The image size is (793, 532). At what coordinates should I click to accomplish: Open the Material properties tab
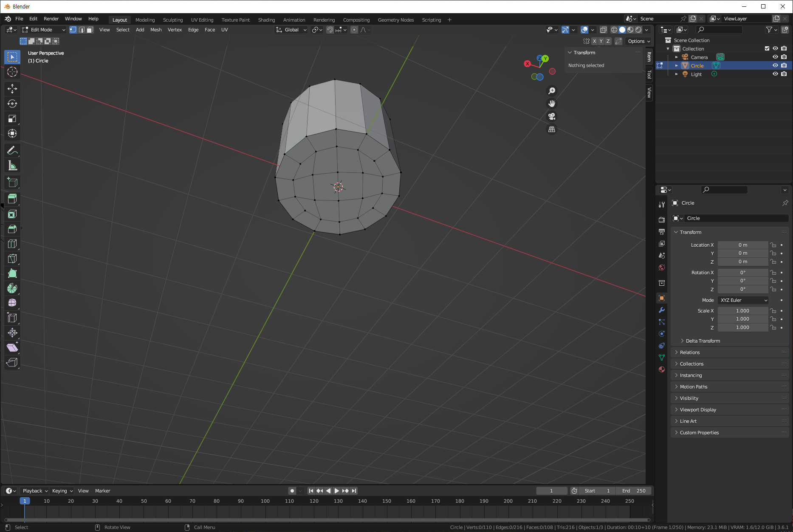coord(662,369)
